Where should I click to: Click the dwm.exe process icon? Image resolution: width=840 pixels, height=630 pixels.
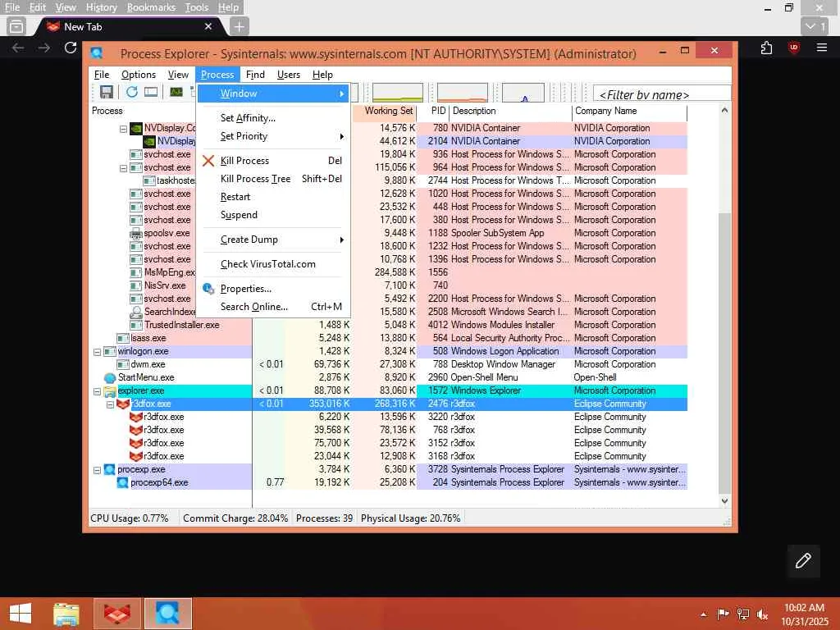point(123,365)
